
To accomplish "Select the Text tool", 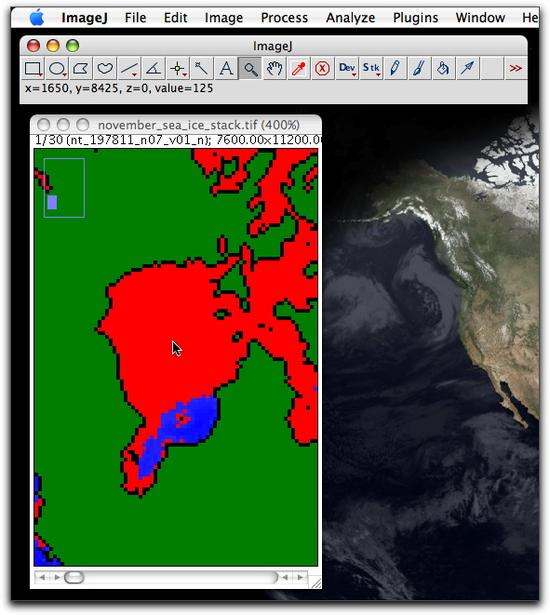I will pos(226,69).
